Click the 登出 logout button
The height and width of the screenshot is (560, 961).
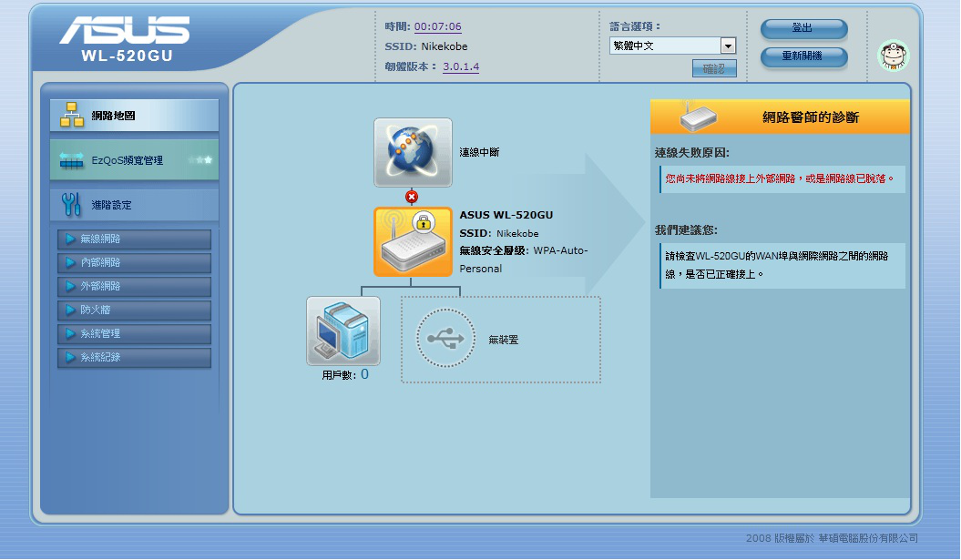coord(804,28)
